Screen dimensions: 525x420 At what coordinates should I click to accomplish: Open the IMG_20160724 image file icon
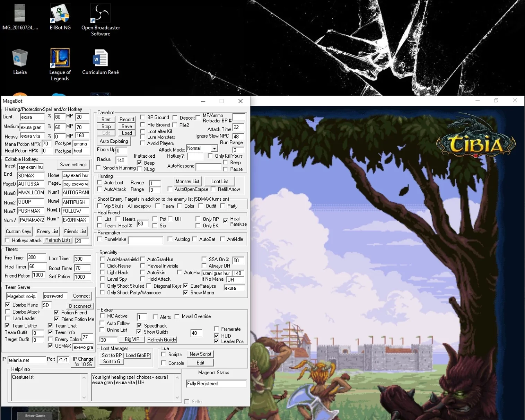coord(19,17)
